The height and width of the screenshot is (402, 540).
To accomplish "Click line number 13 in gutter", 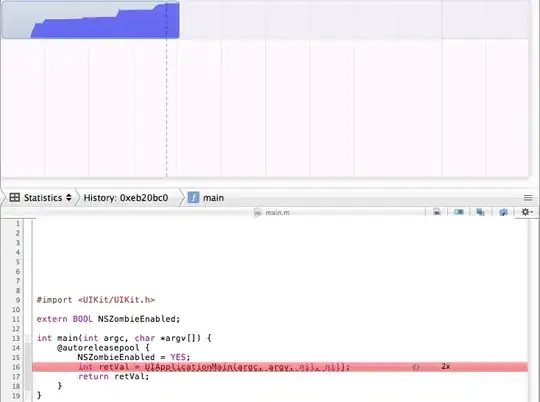I will (x=16, y=338).
